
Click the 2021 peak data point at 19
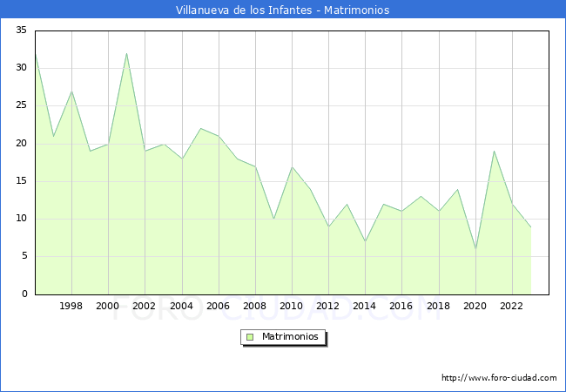494,152
